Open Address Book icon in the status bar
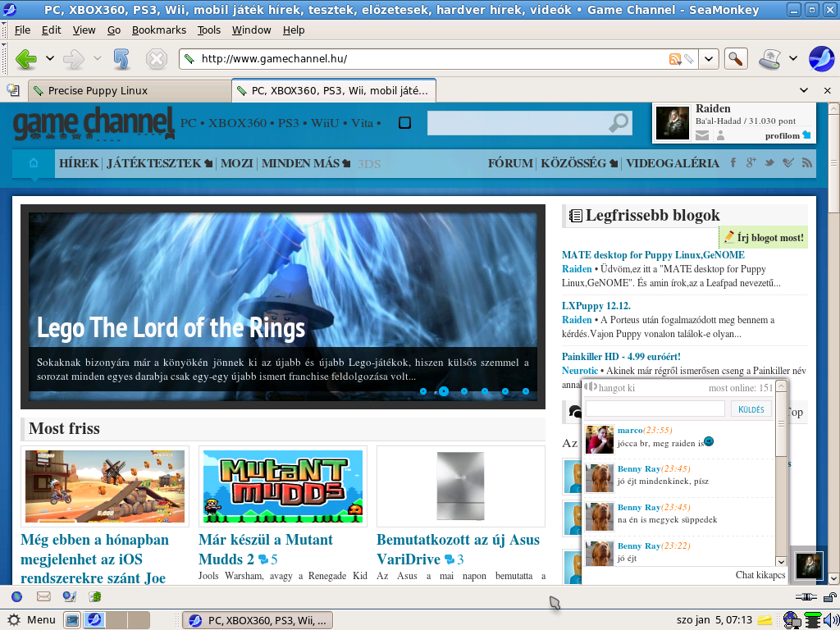Screen dimensions: 840x630 (x=95, y=596)
